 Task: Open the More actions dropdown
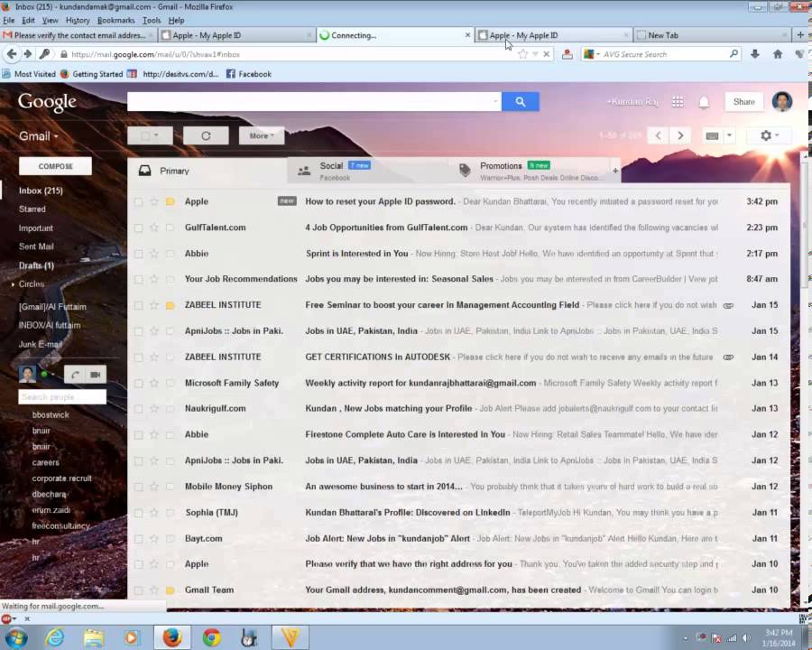pyautogui.click(x=262, y=135)
